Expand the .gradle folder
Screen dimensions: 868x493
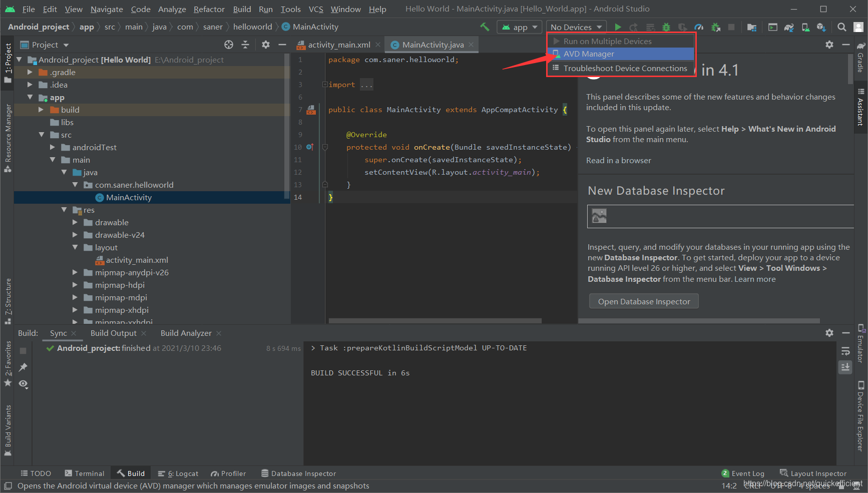[x=30, y=72]
